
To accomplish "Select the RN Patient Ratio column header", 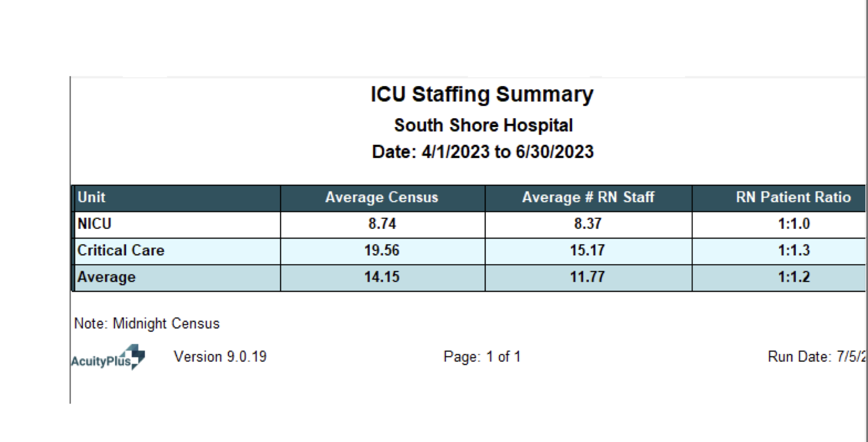I will coord(793,198).
